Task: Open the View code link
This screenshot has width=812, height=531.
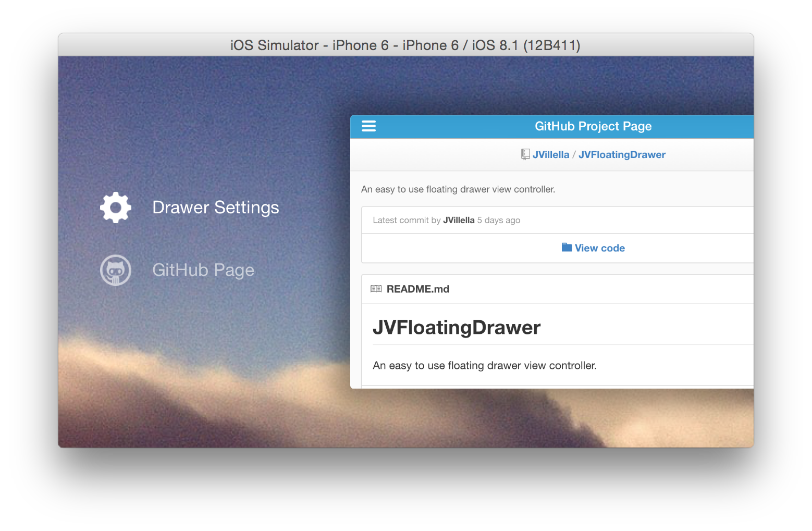Action: [x=599, y=248]
